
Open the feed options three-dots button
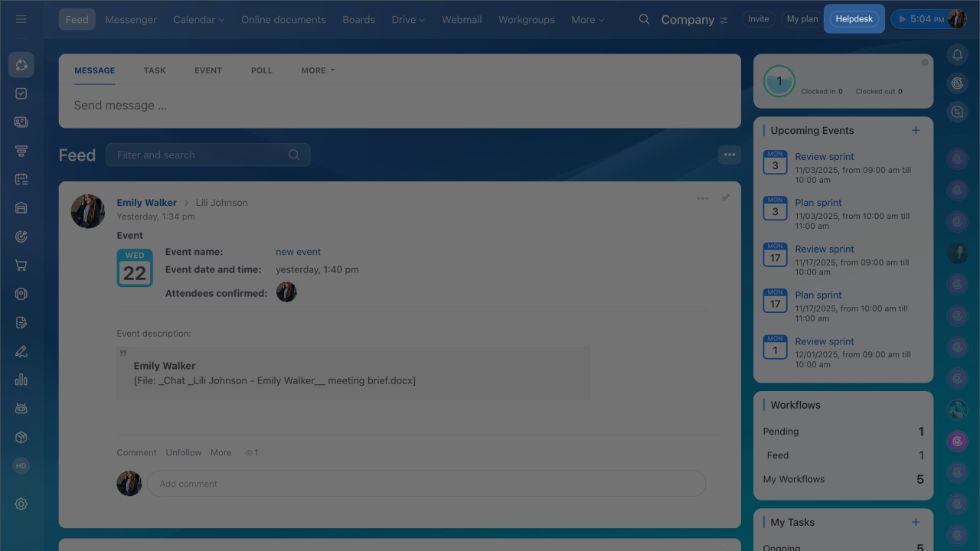[x=729, y=155]
